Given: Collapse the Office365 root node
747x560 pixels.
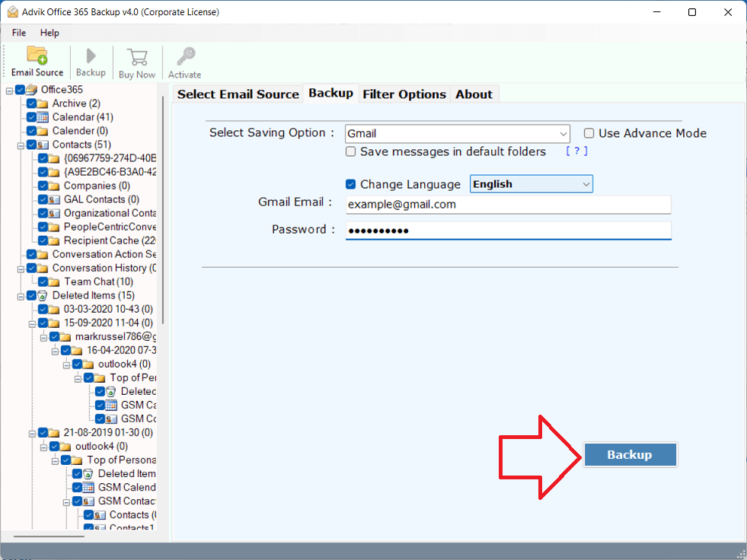Looking at the screenshot, I should 9,91.
